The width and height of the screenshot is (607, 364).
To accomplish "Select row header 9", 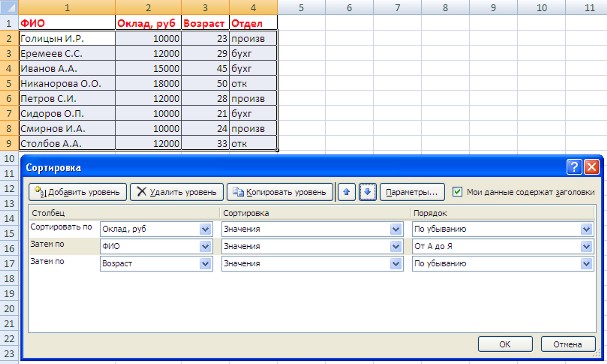I will click(x=9, y=143).
